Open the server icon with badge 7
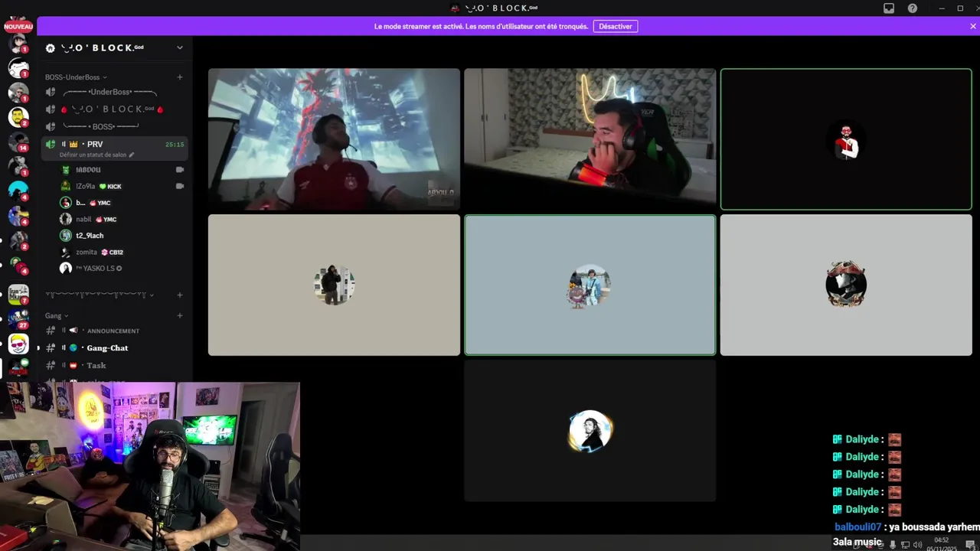 click(18, 294)
